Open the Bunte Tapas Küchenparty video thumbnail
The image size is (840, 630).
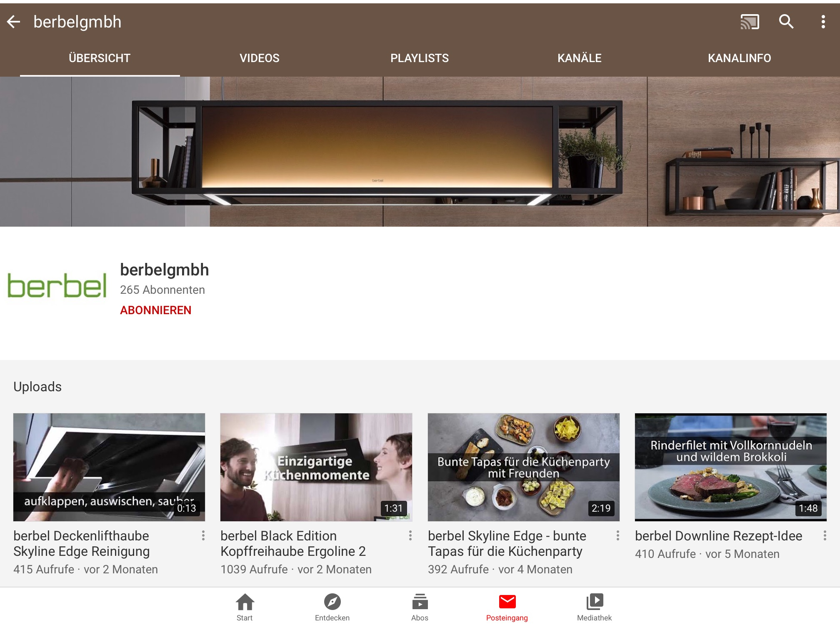524,467
